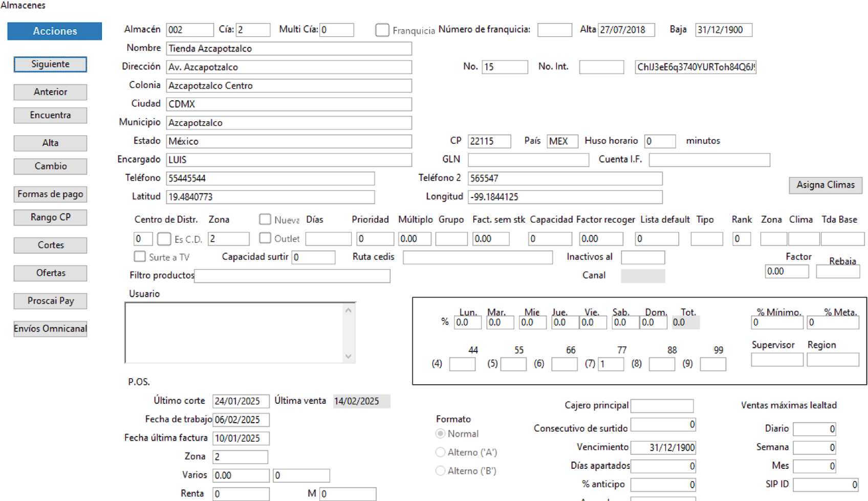The height and width of the screenshot is (501, 868).
Task: Click the (7) field under 77
Action: point(611,364)
